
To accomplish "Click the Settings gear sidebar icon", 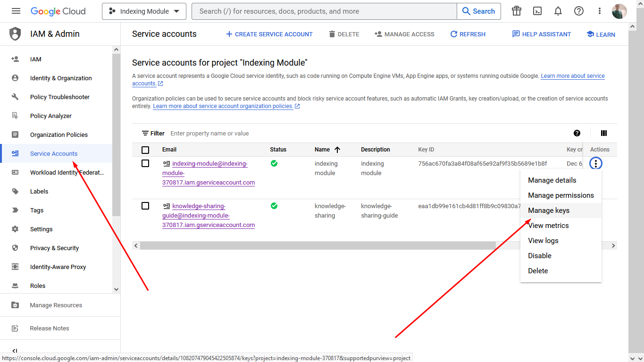I will click(x=15, y=229).
